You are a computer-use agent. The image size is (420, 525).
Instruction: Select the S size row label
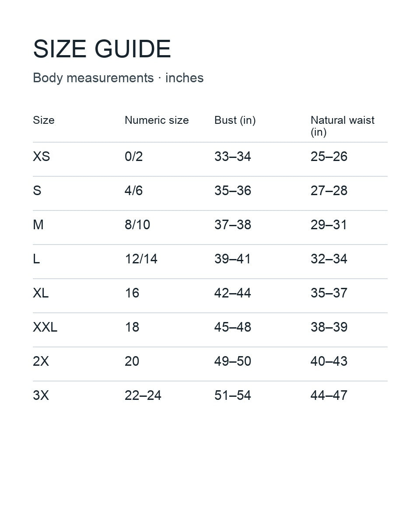(x=37, y=191)
